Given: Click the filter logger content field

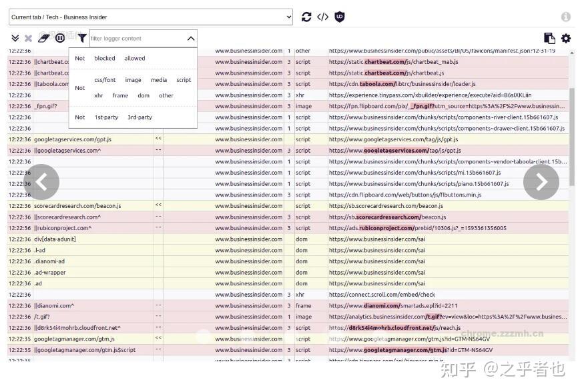Looking at the screenshot, I should click(137, 39).
